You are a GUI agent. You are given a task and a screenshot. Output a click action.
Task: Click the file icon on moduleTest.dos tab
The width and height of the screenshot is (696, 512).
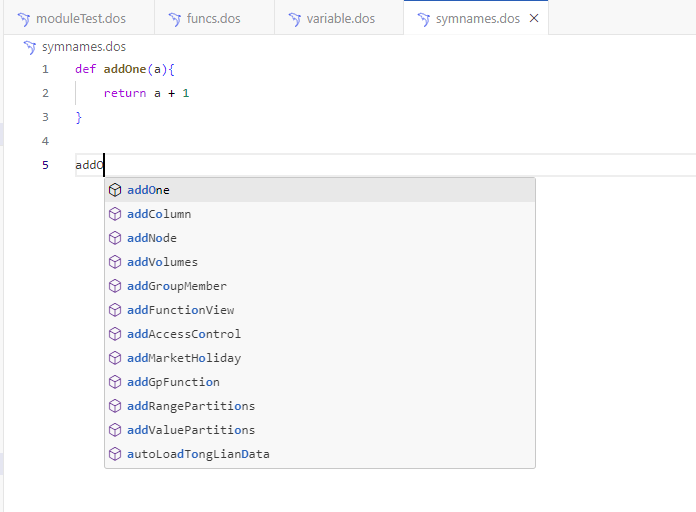(x=23, y=19)
